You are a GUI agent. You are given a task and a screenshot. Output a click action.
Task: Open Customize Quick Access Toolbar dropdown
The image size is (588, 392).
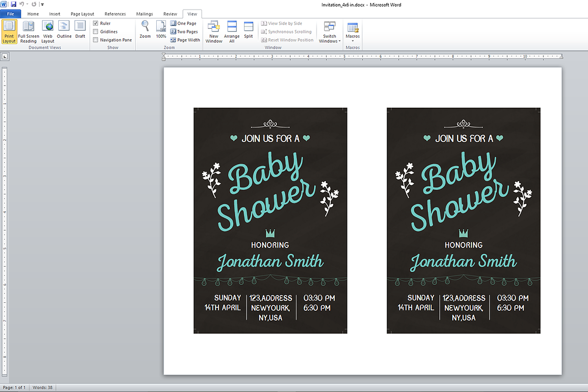pyautogui.click(x=42, y=4)
